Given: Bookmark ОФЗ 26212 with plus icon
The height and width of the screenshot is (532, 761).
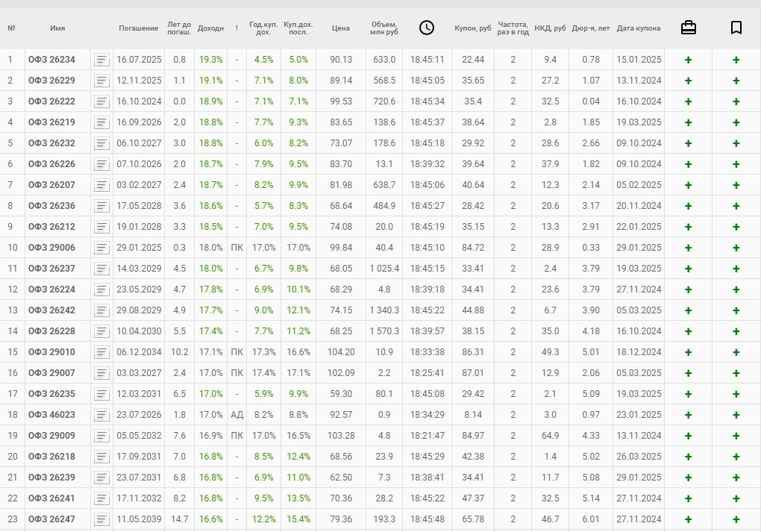Looking at the screenshot, I should pos(736,227).
